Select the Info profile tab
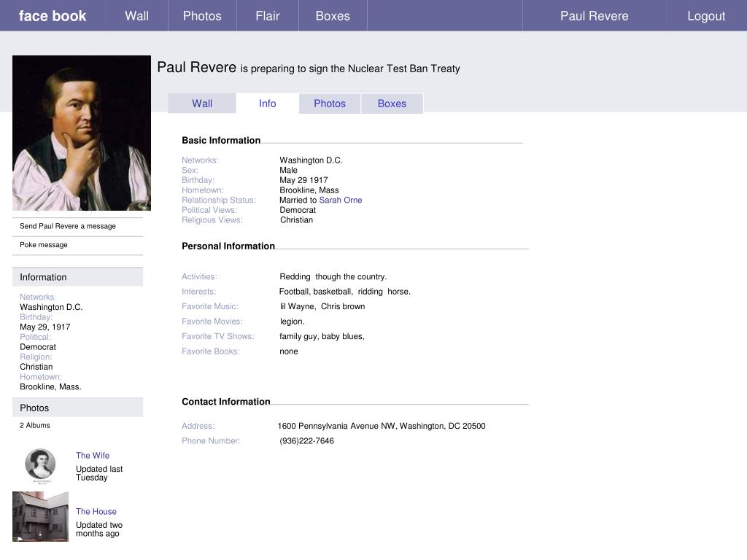 point(267,104)
